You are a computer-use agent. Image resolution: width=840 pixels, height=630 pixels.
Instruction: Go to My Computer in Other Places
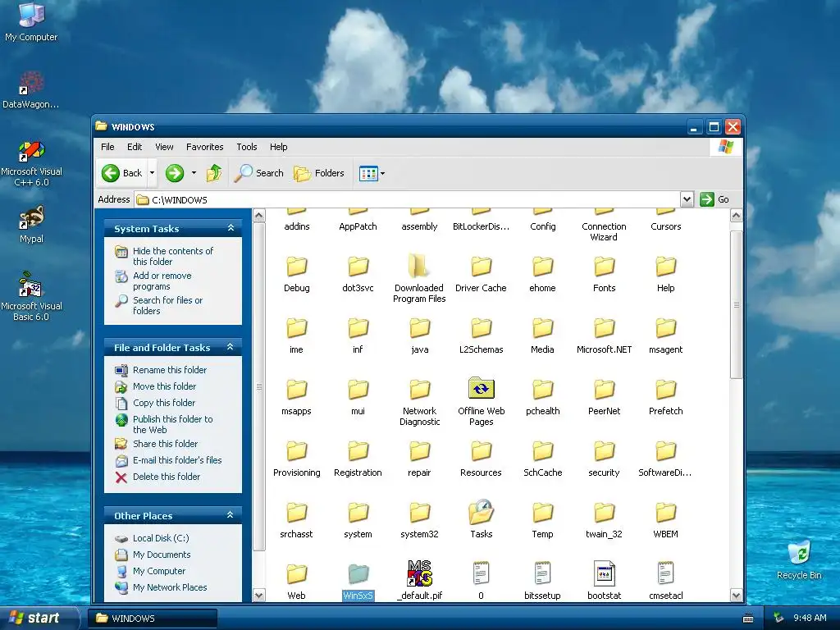[159, 571]
